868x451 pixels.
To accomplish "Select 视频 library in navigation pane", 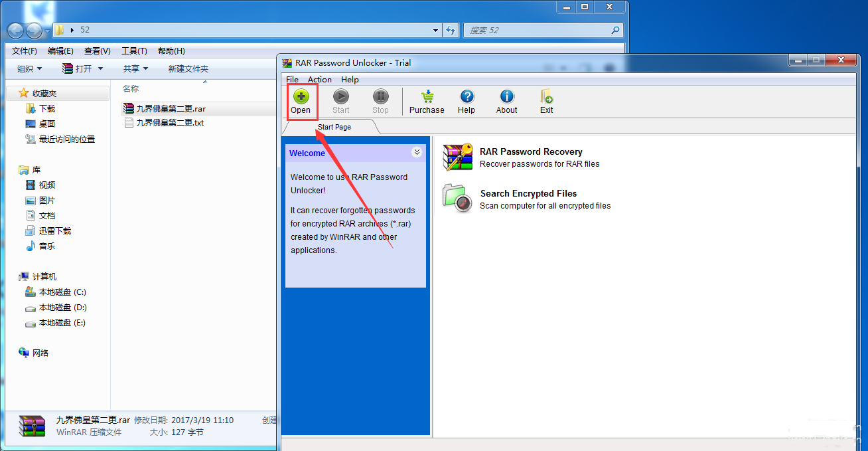I will click(40, 185).
